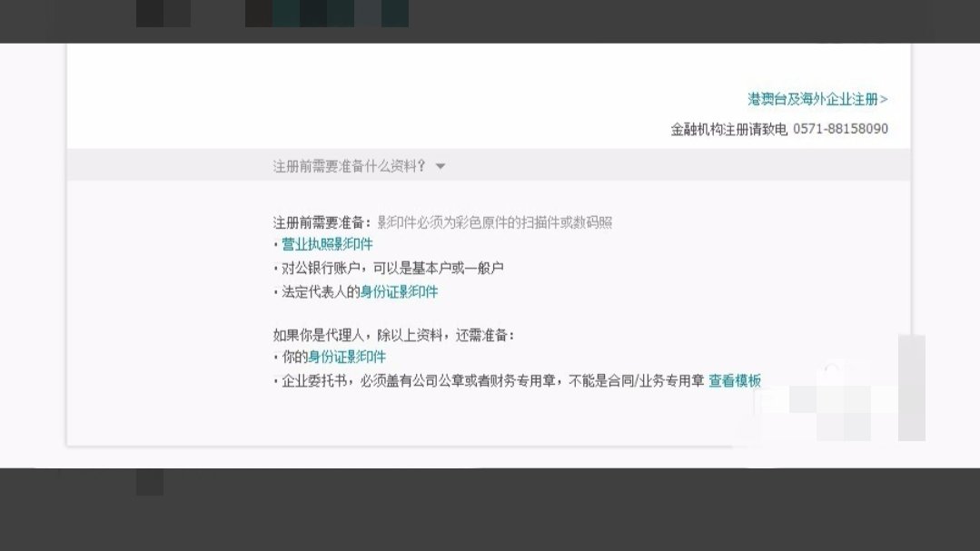The width and height of the screenshot is (980, 551).
Task: Click the 营业执照影印件 business license link
Action: pyautogui.click(x=326, y=244)
